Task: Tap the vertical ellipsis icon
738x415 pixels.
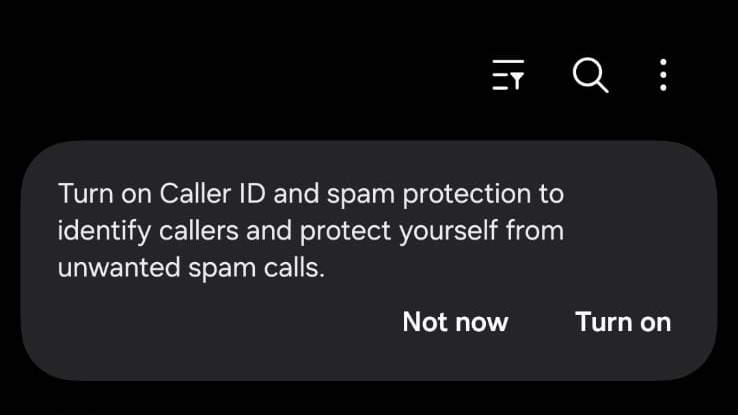Action: [x=663, y=75]
